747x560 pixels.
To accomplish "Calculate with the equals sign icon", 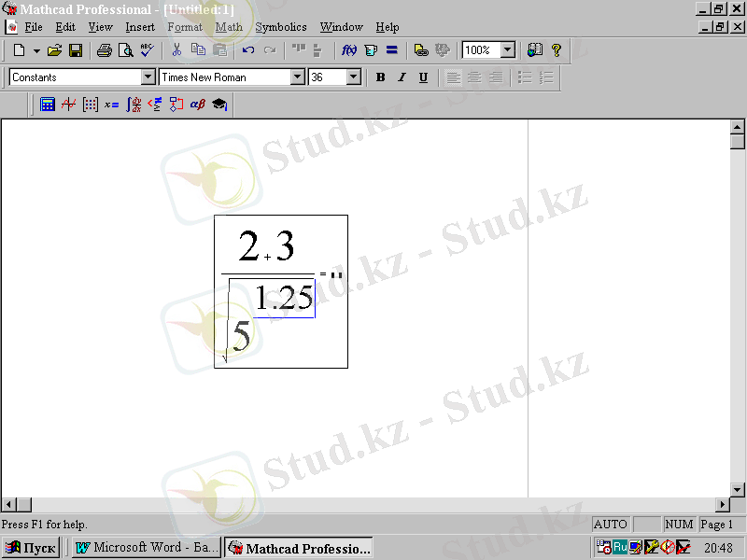I will [x=391, y=50].
